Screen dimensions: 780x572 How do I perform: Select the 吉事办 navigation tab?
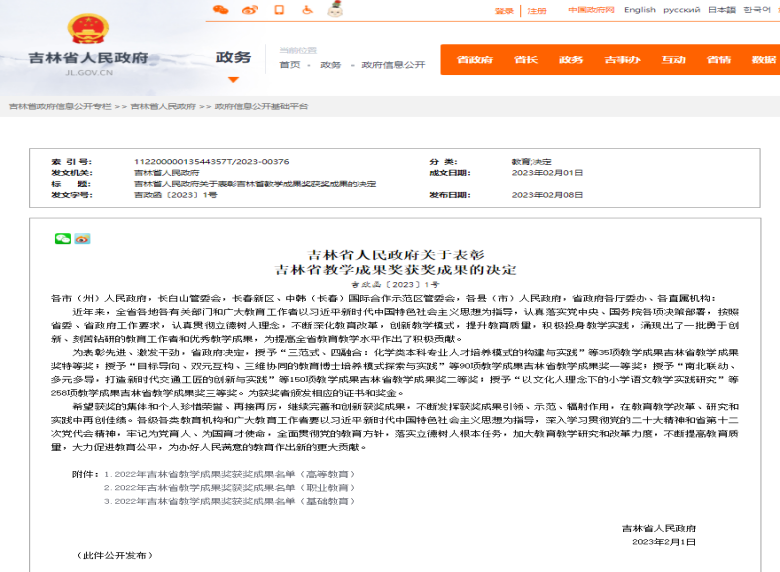[622, 59]
